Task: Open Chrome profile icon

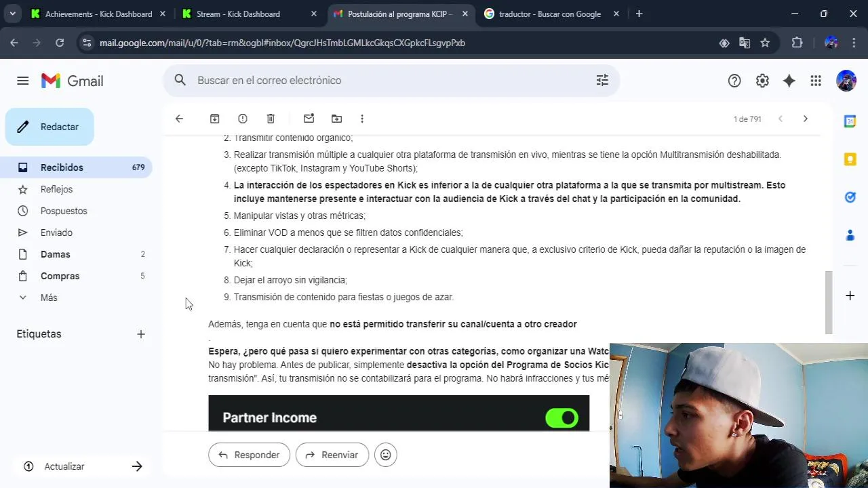Action: (831, 43)
